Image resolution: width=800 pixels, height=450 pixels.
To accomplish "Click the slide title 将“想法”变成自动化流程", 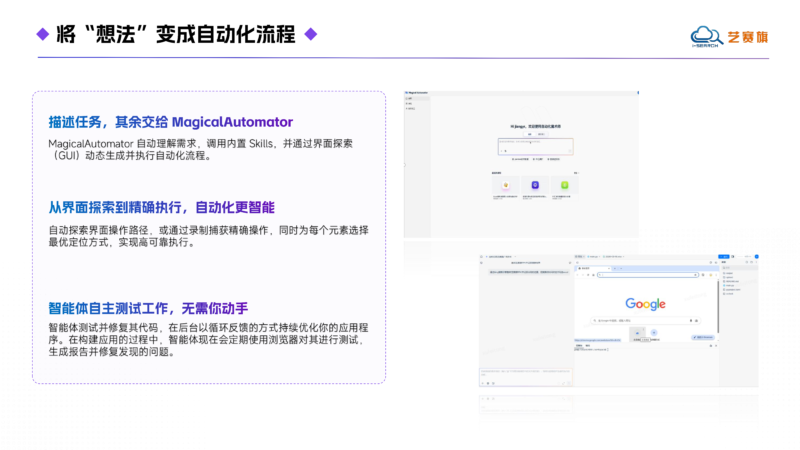I will (x=176, y=34).
